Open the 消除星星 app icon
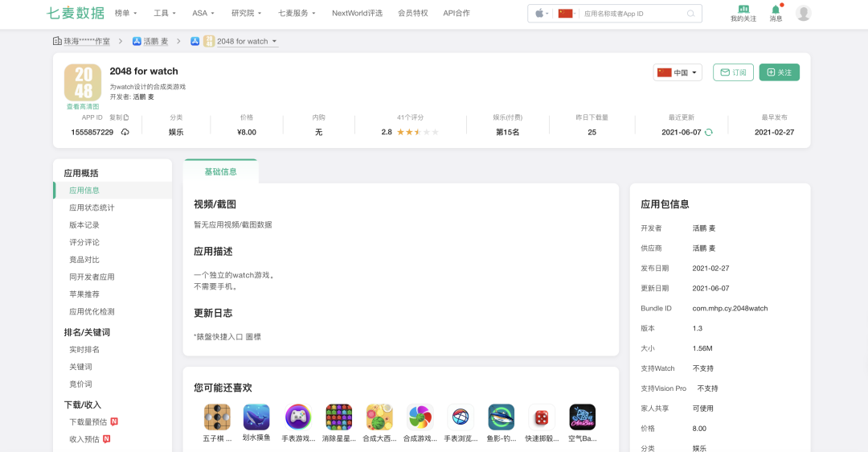The image size is (868, 452). point(339,417)
